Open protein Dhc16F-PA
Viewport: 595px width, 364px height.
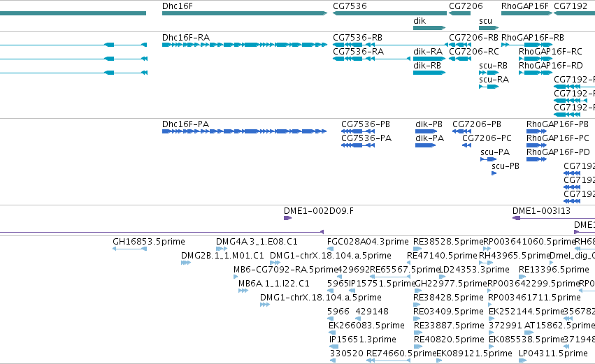point(245,131)
